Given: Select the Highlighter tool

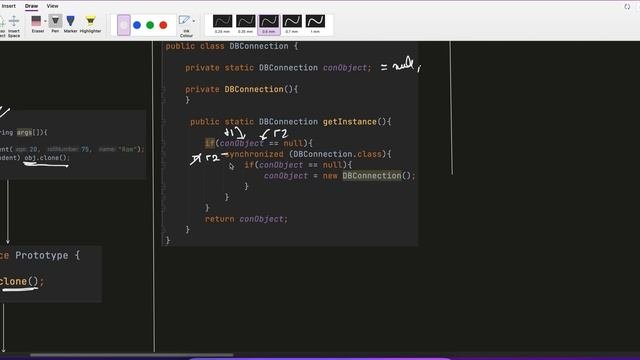Looking at the screenshot, I should 90,24.
